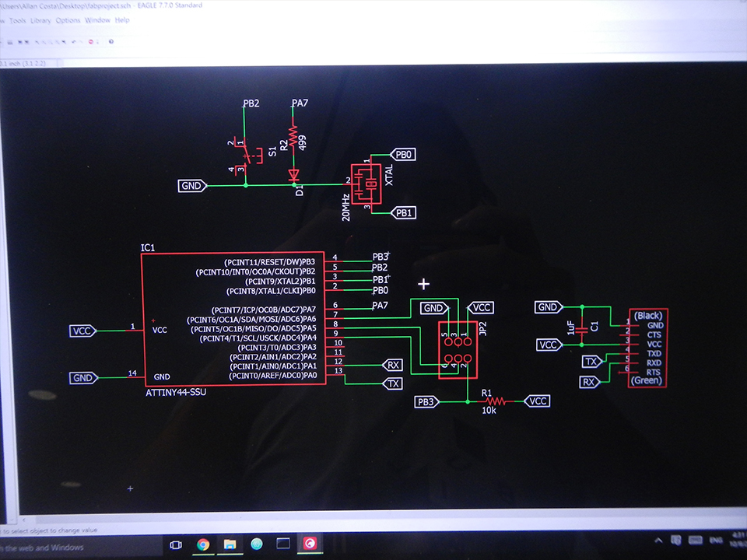Click the Task View taskbar button
This screenshot has height=560, width=747.
click(176, 544)
